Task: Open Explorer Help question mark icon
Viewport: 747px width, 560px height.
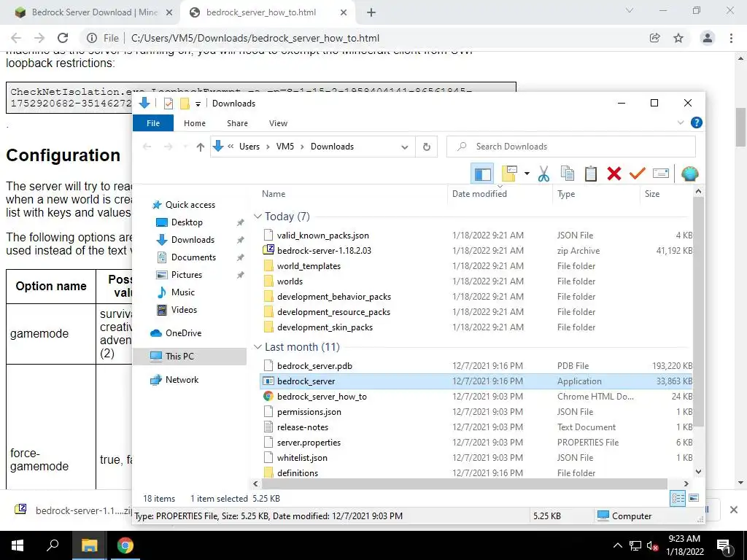Action: tap(696, 122)
